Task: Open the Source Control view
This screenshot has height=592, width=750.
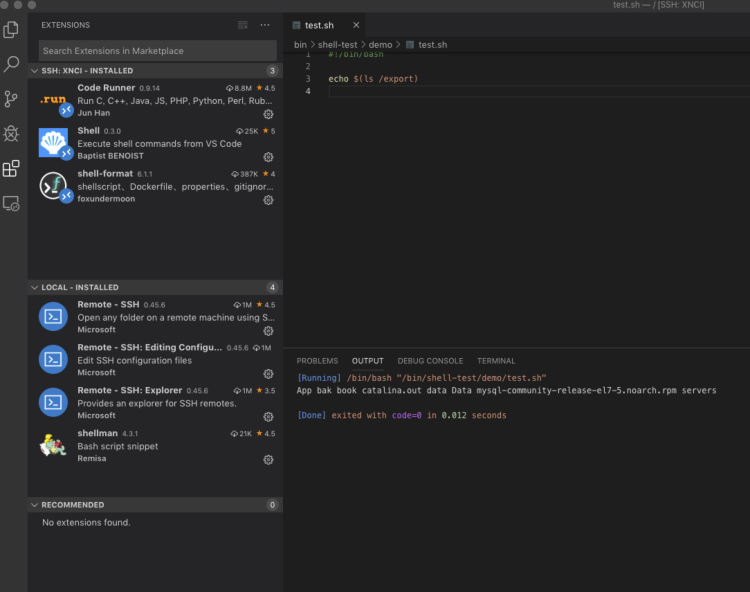Action: [12, 99]
